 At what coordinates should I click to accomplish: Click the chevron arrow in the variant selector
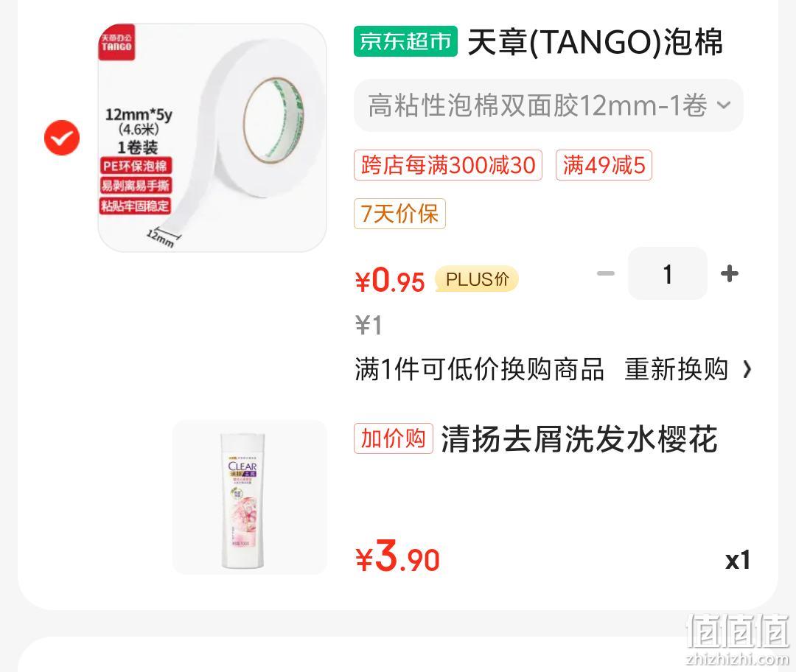(724, 105)
